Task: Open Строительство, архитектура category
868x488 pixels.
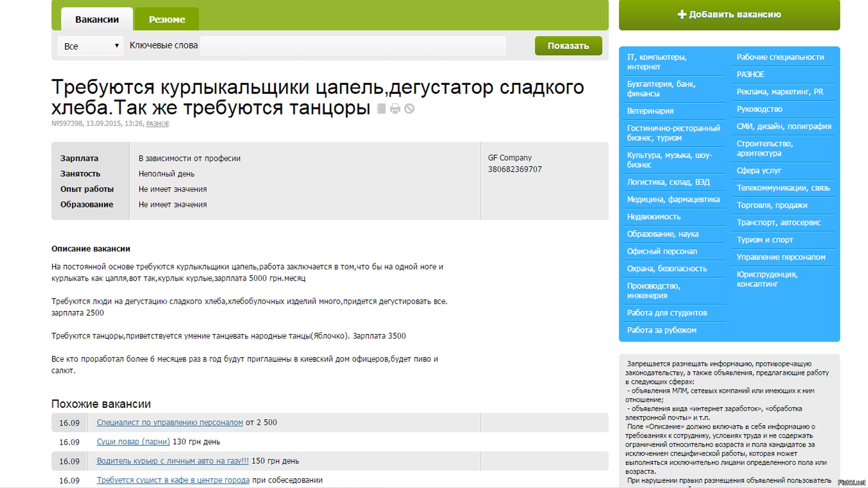Action: coord(765,148)
